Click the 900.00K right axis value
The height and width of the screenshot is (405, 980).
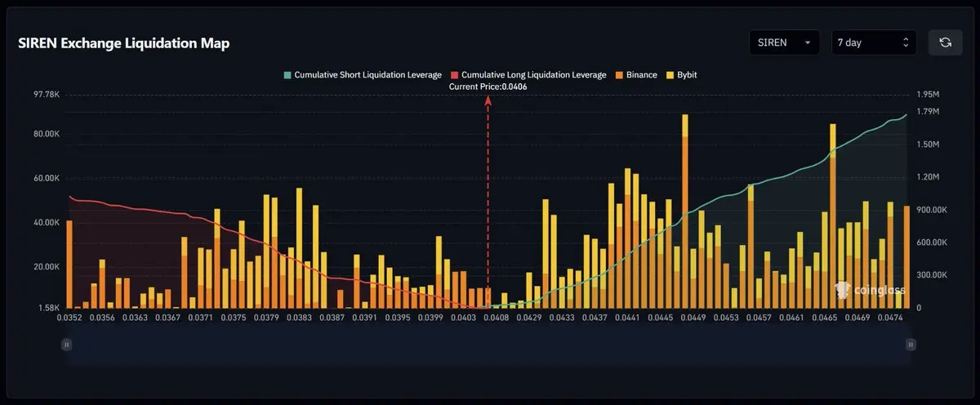point(931,210)
